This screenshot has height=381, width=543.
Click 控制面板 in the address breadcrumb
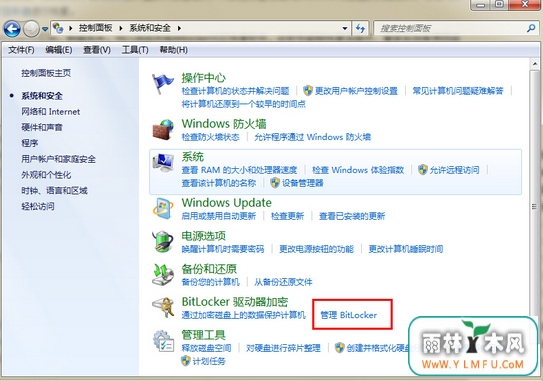(x=96, y=28)
